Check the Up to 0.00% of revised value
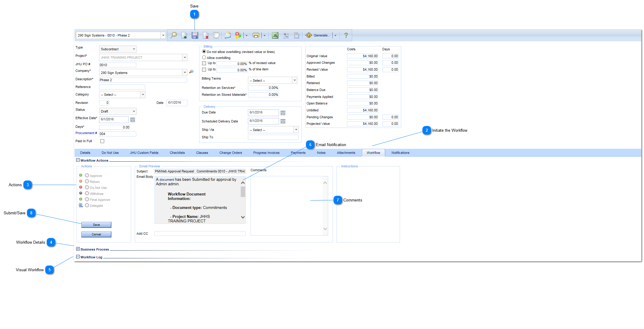644x329 pixels. tap(203, 64)
